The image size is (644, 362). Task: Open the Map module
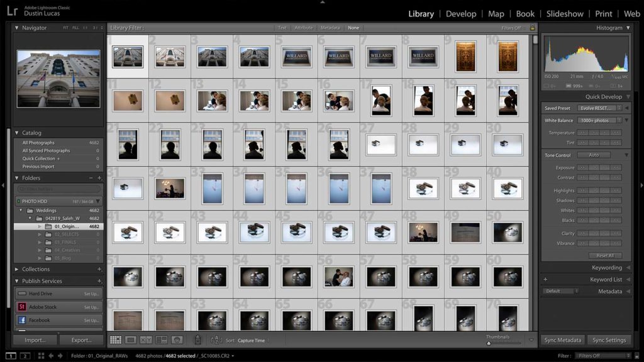(x=496, y=14)
